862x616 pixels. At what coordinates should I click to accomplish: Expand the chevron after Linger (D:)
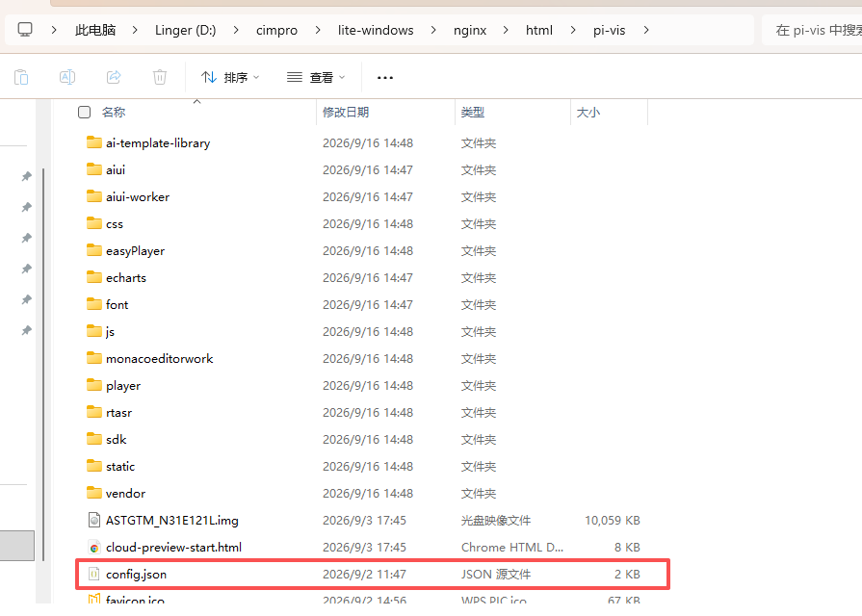click(x=235, y=30)
